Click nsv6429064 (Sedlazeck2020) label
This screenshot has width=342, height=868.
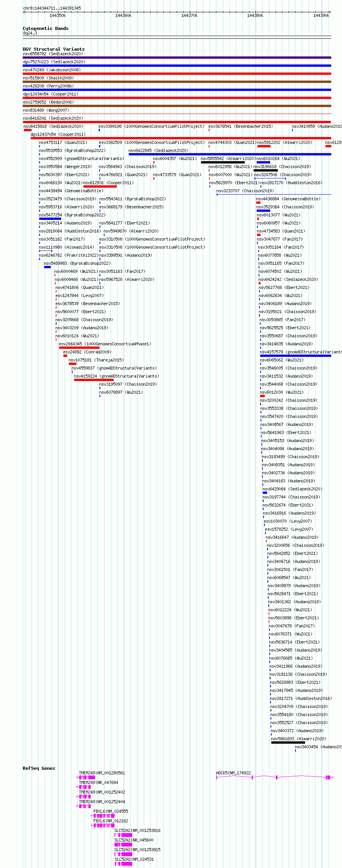pos(292,489)
